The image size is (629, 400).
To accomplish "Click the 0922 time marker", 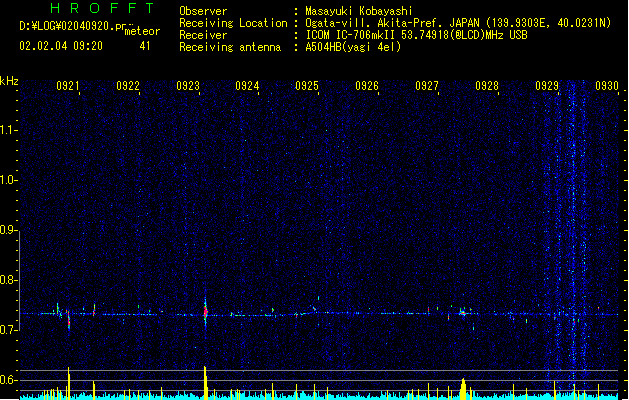I will (x=128, y=86).
